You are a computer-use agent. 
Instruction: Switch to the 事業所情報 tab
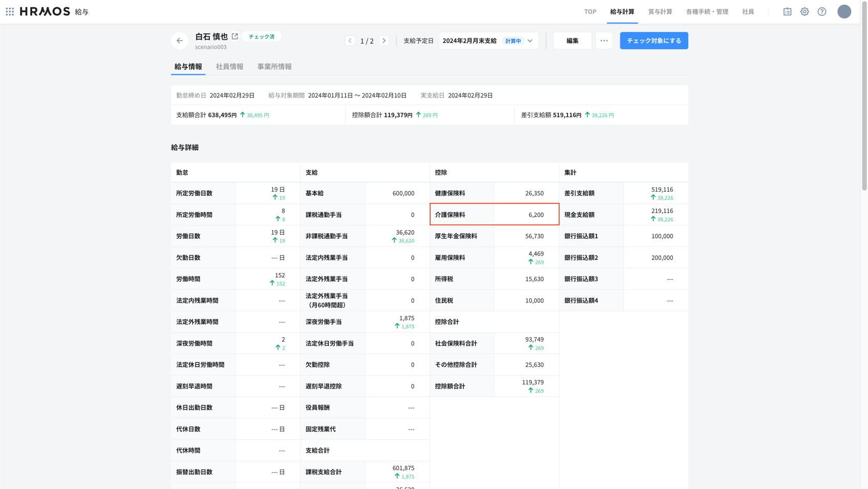[x=274, y=67]
